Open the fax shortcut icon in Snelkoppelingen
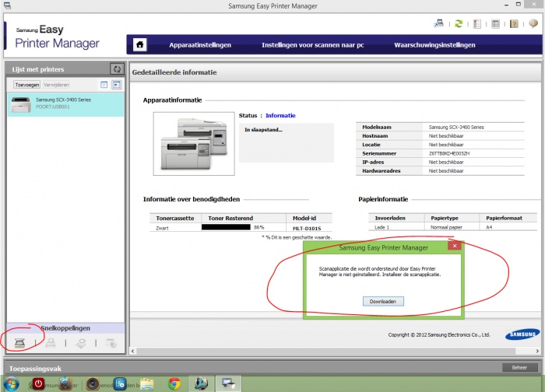Screen dimensions: 545x392 coord(51,343)
